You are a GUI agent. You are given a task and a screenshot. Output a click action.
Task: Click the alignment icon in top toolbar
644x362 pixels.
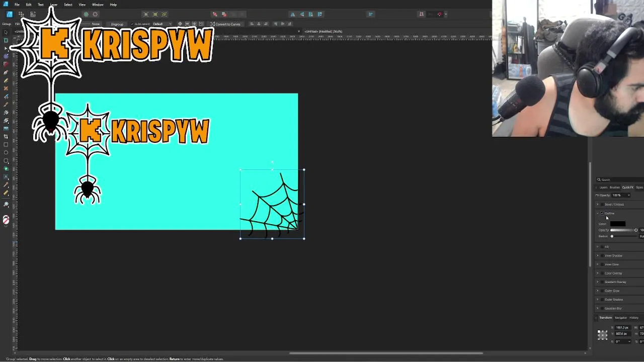(x=371, y=14)
